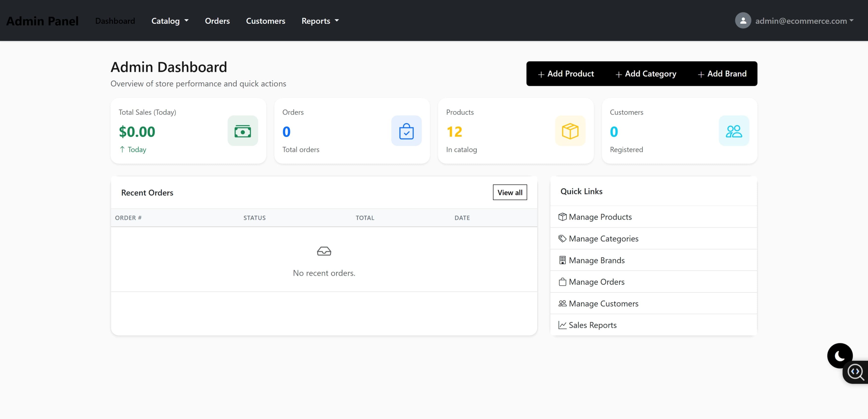Click the chart icon beside Sales Reports
This screenshot has height=419, width=868.
pyautogui.click(x=562, y=325)
